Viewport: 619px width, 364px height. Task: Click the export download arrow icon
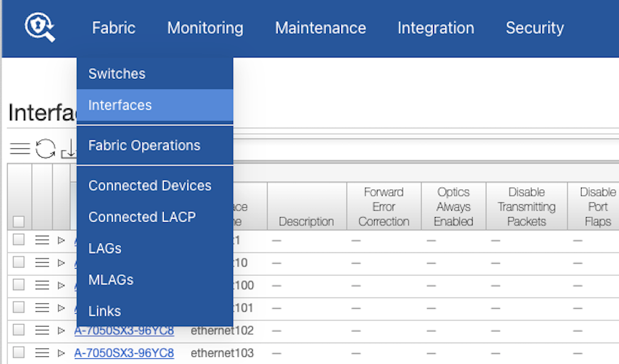69,148
